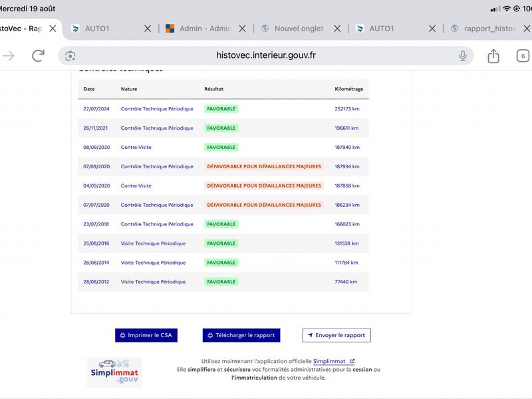Click Envoyer le rapport button

(x=336, y=335)
